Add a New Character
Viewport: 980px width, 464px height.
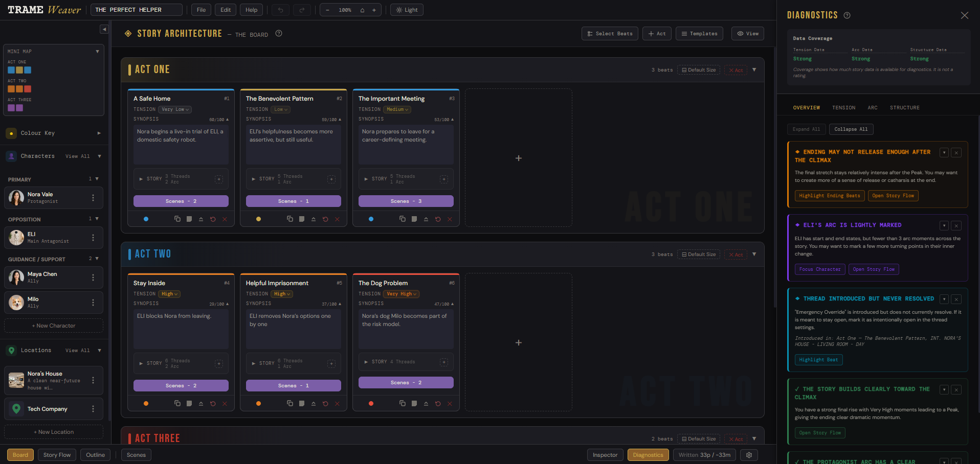54,326
